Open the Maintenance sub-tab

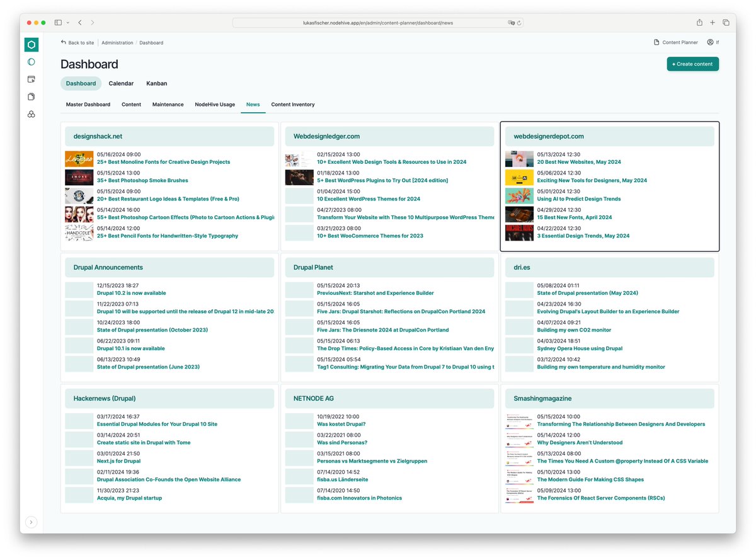168,105
